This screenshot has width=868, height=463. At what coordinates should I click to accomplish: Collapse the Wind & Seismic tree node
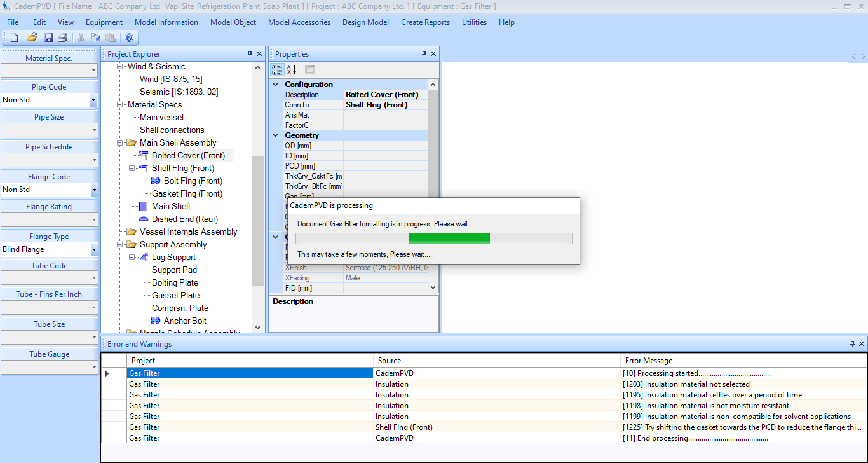pyautogui.click(x=120, y=67)
